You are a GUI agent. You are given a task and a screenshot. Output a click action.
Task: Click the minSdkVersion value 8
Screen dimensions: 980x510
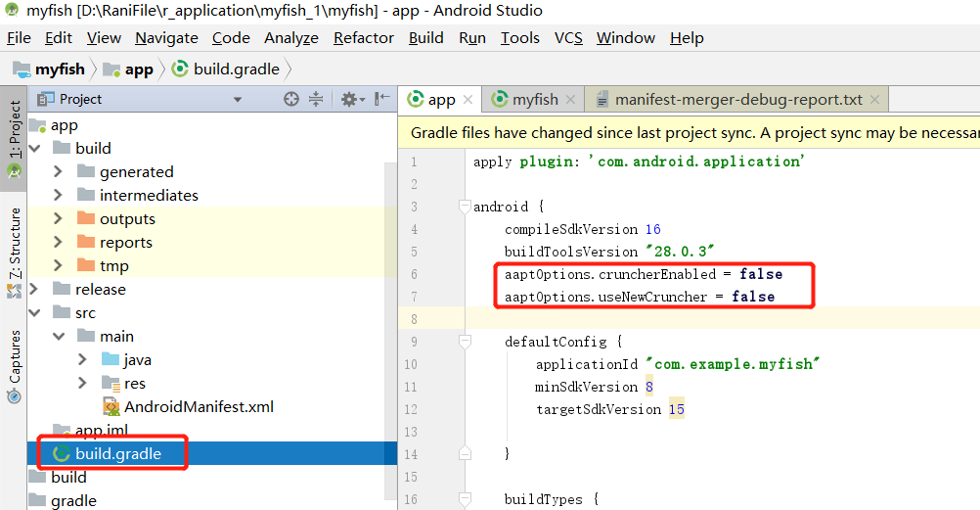[x=649, y=387]
